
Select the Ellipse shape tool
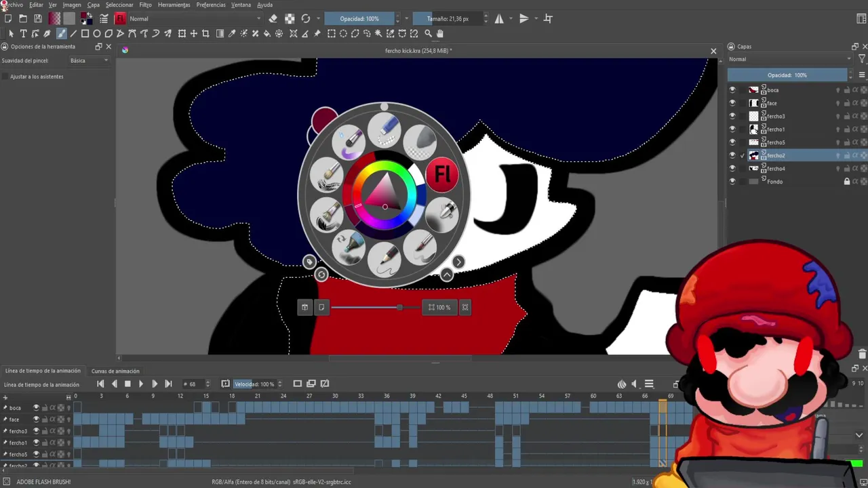click(97, 33)
